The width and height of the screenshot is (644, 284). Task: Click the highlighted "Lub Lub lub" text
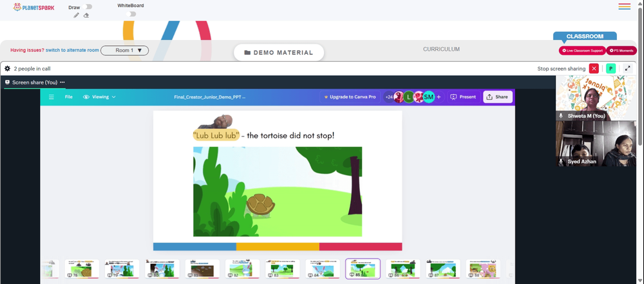click(x=216, y=135)
